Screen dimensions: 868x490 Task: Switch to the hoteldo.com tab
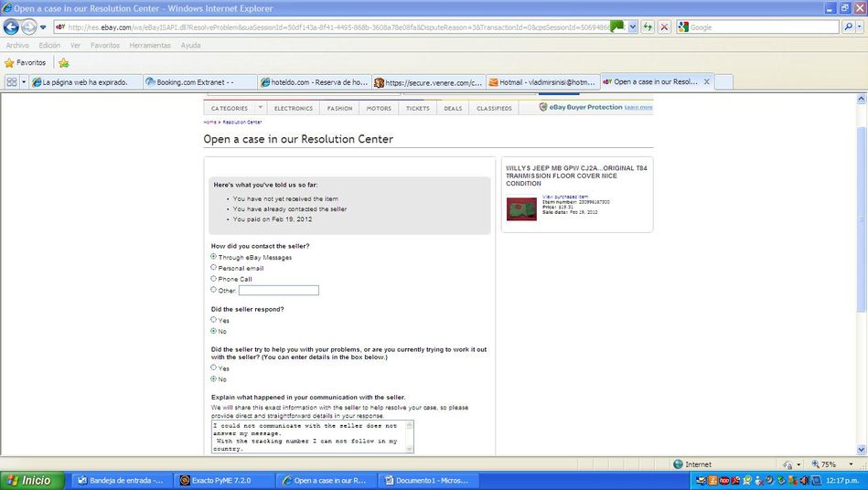tap(314, 82)
